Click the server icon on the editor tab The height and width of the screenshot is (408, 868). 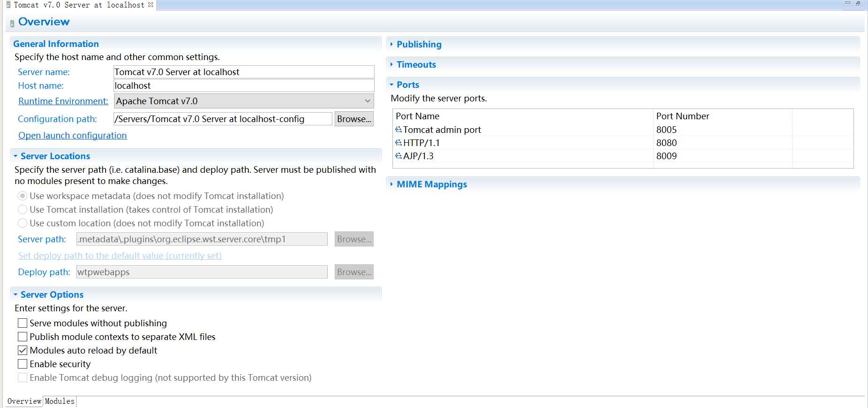[x=8, y=5]
